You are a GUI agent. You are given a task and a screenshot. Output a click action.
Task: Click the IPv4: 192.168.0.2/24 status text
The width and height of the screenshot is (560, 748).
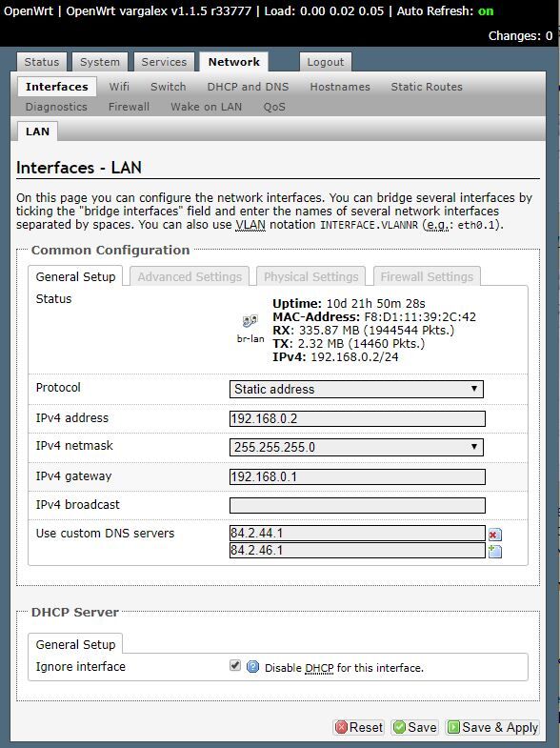335,356
